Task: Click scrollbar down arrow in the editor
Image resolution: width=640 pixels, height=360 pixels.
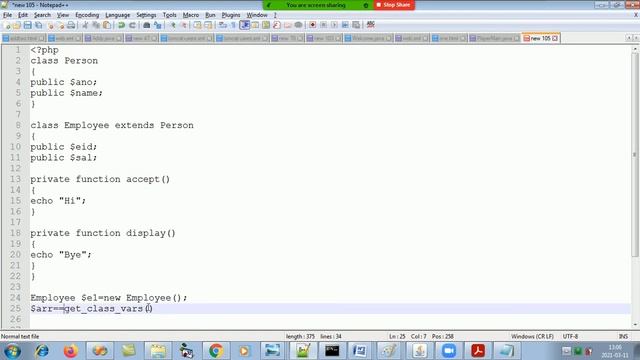Action: [x=635, y=325]
